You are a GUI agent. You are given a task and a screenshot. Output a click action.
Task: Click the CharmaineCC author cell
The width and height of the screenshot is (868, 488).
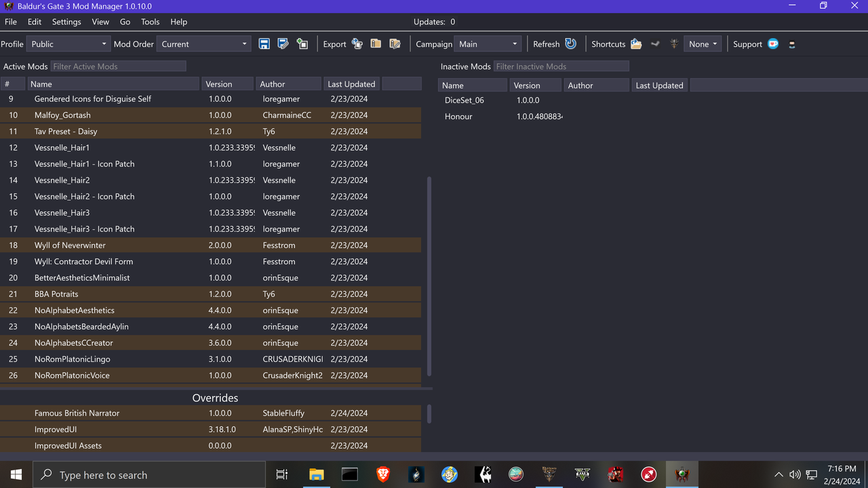[287, 115]
